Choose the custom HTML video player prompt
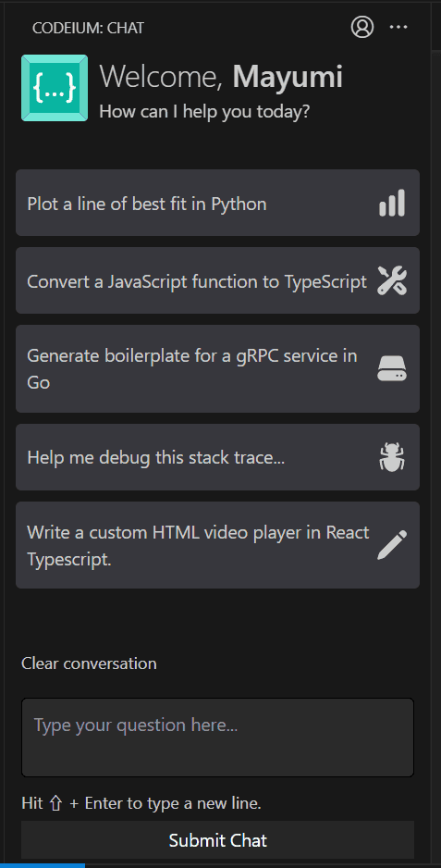Image resolution: width=441 pixels, height=868 pixels. (x=217, y=545)
